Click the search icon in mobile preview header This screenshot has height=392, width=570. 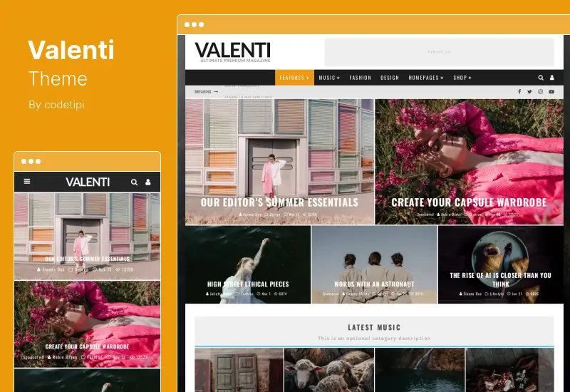pyautogui.click(x=134, y=182)
